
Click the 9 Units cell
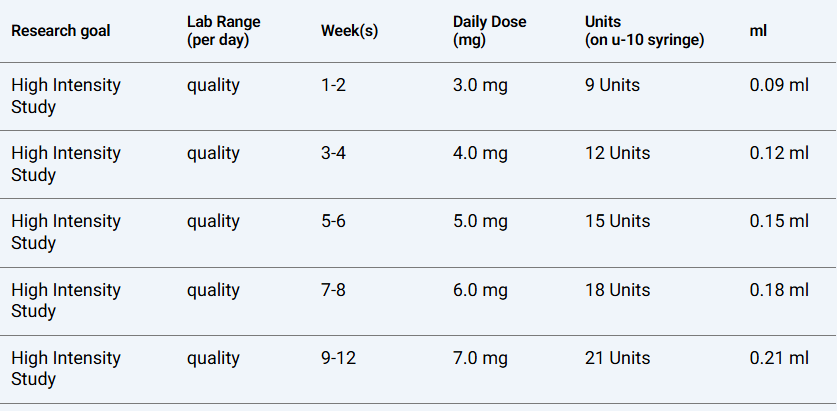point(612,85)
